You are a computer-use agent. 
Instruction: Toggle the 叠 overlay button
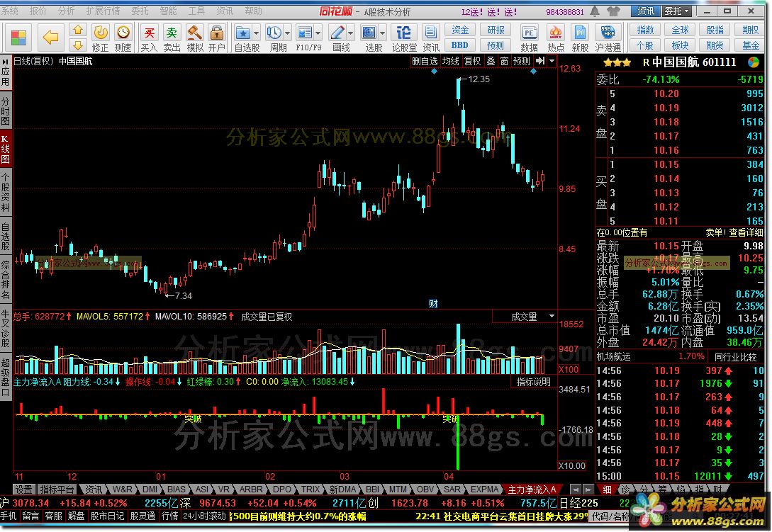[491, 61]
